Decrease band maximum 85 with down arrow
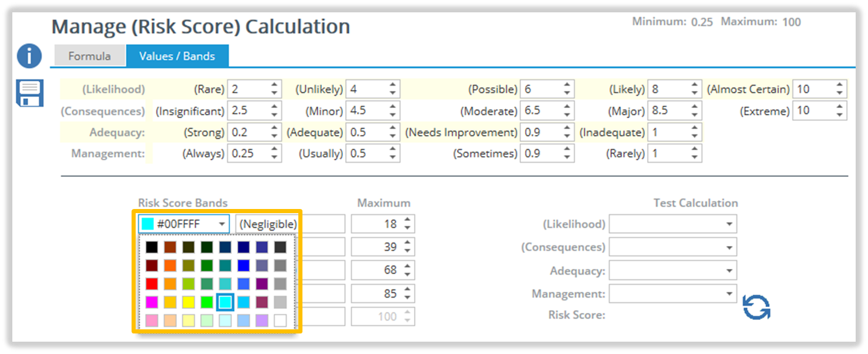The height and width of the screenshot is (354, 868). 408,298
